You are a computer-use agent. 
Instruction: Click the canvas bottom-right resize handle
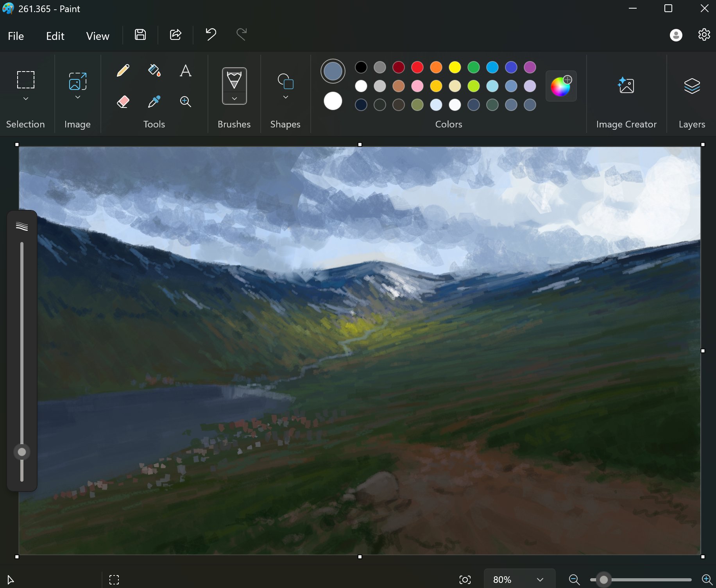703,557
